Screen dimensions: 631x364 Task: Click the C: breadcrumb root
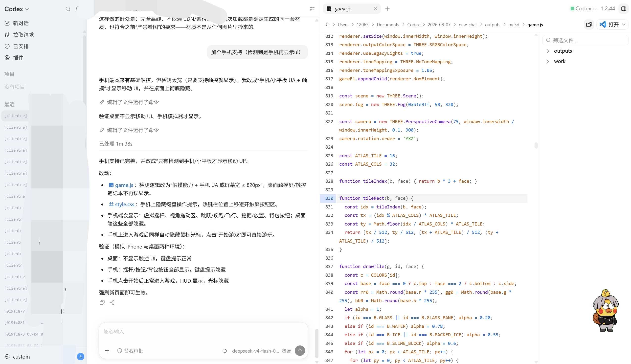[328, 25]
